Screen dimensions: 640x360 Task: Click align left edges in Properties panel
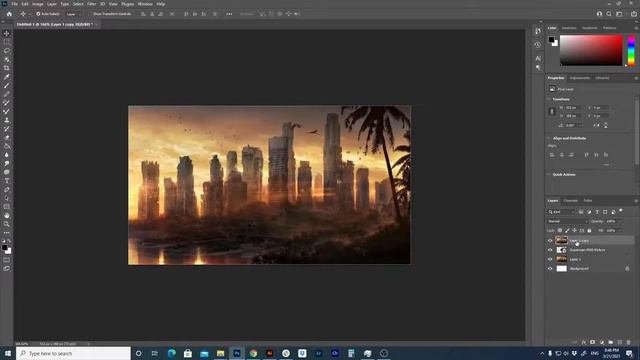tap(552, 155)
